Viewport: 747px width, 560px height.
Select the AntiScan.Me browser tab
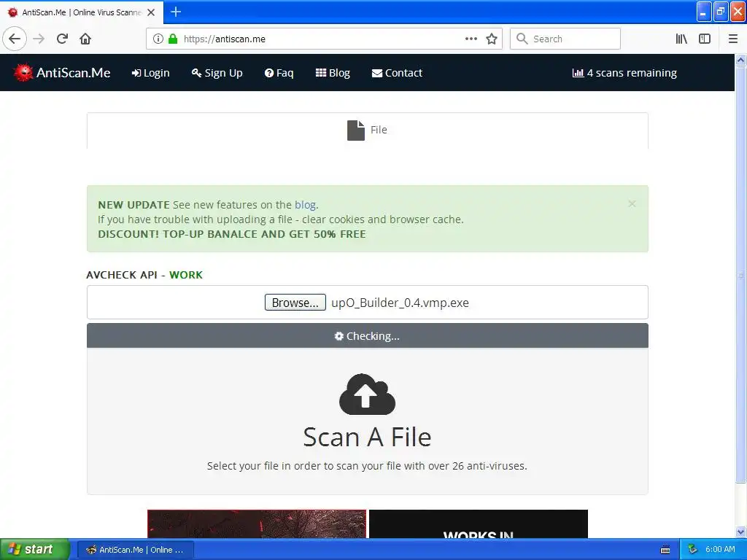coord(82,12)
